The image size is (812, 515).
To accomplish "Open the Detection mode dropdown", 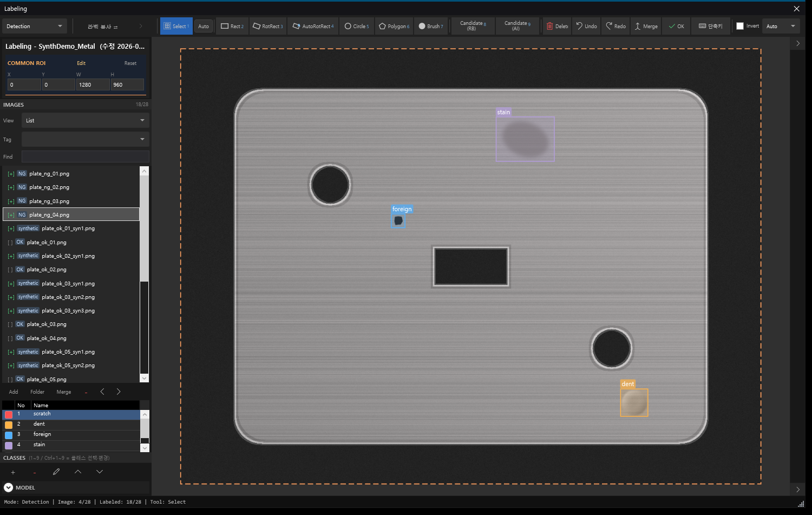I will [35, 26].
